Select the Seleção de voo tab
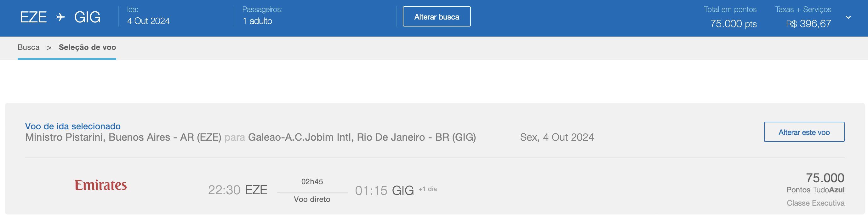This screenshot has width=868, height=217. (x=87, y=47)
